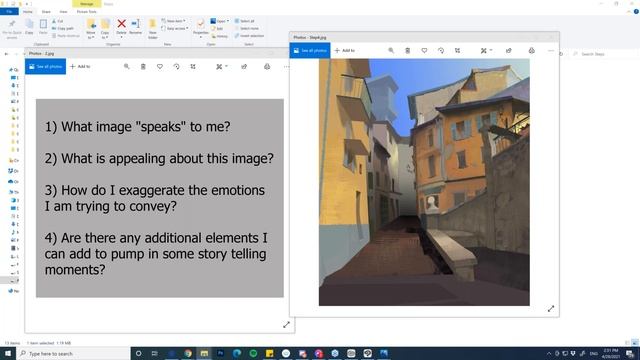Image resolution: width=640 pixels, height=360 pixels.
Task: Open the Task View button
Action: coord(154,353)
